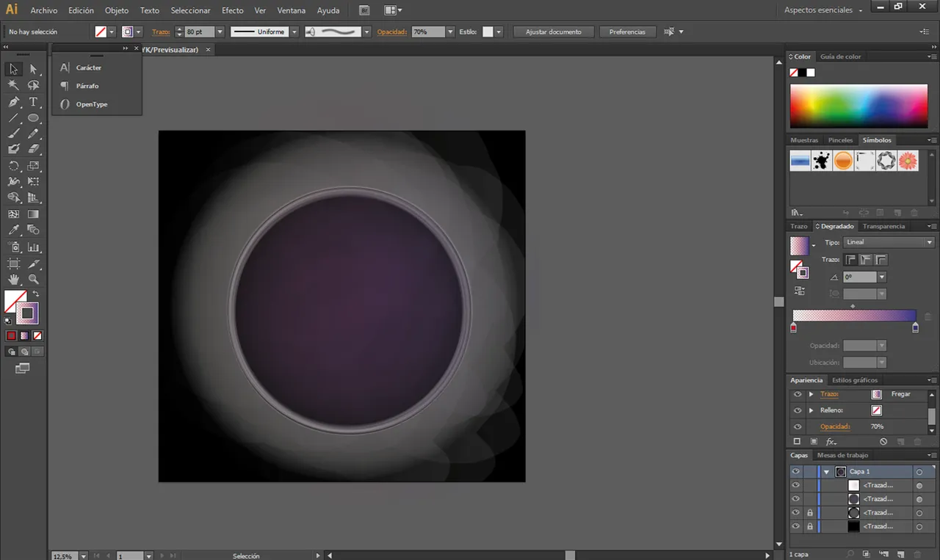Select the Artboard tool

pos(13,263)
